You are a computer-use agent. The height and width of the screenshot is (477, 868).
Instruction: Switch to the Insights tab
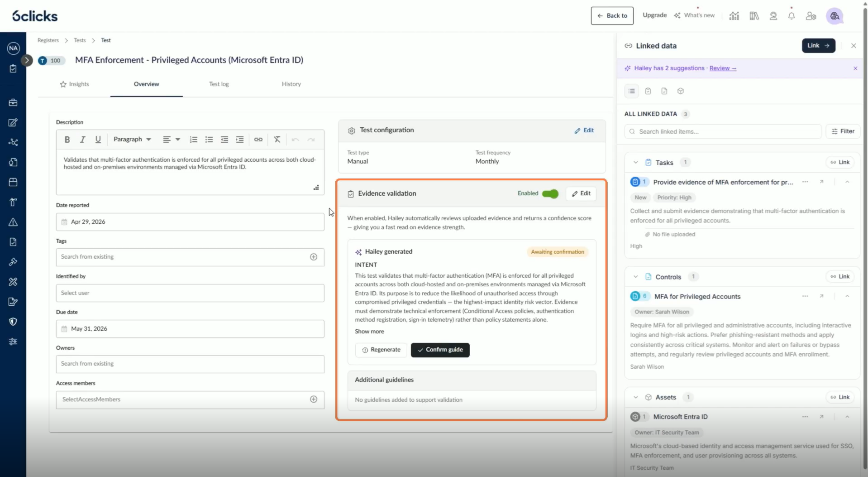click(x=74, y=84)
